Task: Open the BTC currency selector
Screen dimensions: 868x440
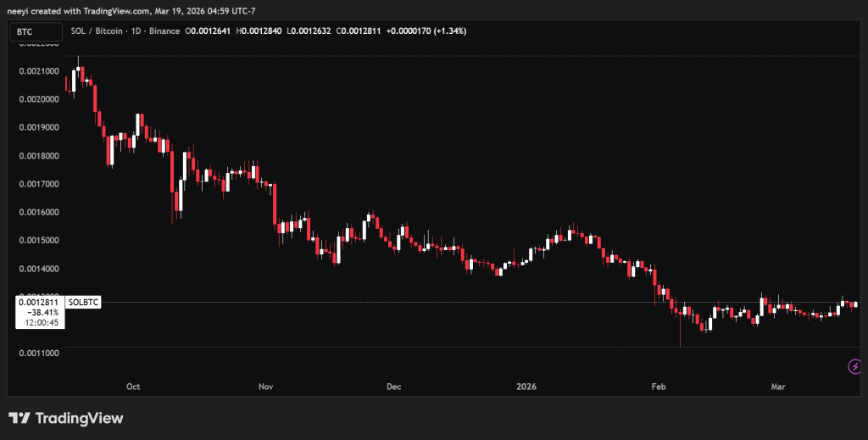Action: (x=35, y=31)
